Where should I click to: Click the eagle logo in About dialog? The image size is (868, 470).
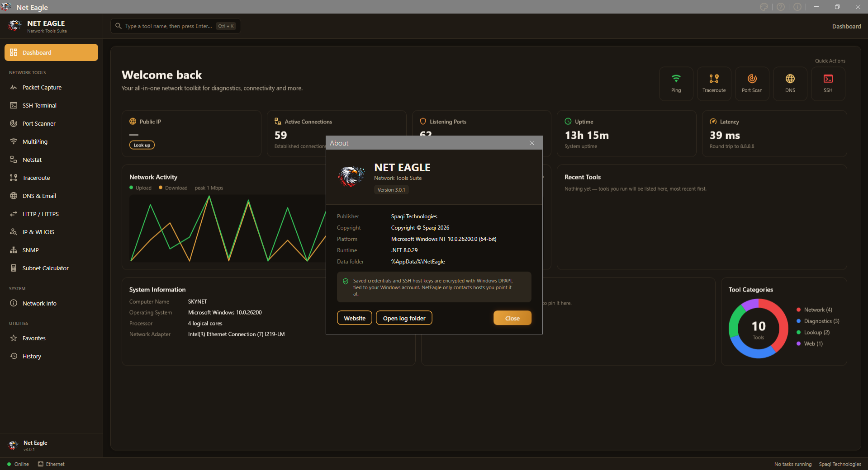click(351, 176)
